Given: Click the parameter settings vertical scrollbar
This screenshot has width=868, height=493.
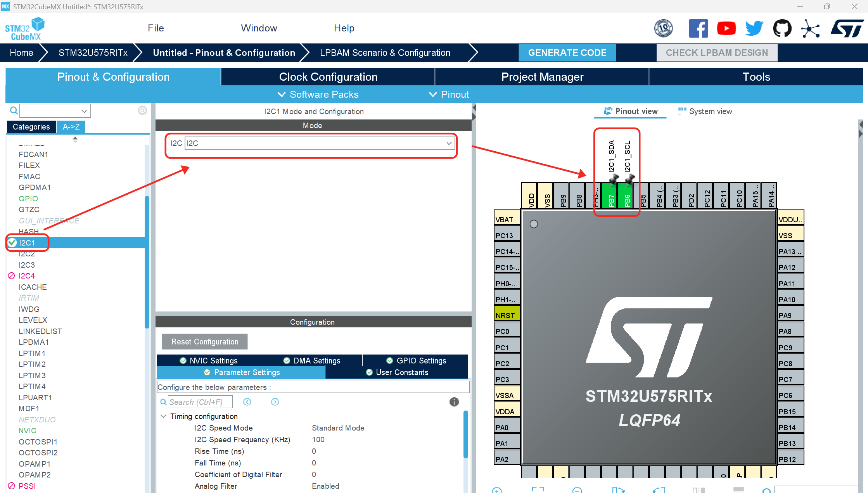Looking at the screenshot, I should click(466, 434).
